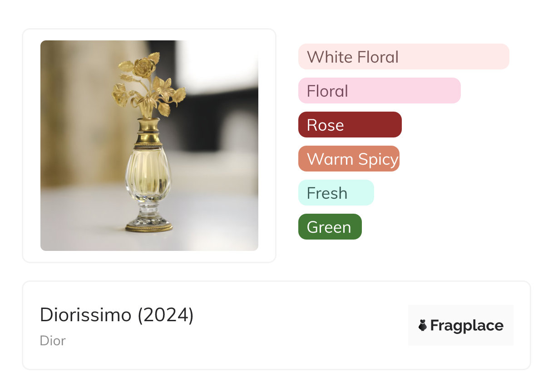553x392 pixels.
Task: Click the Green accord bar
Action: pyautogui.click(x=330, y=227)
